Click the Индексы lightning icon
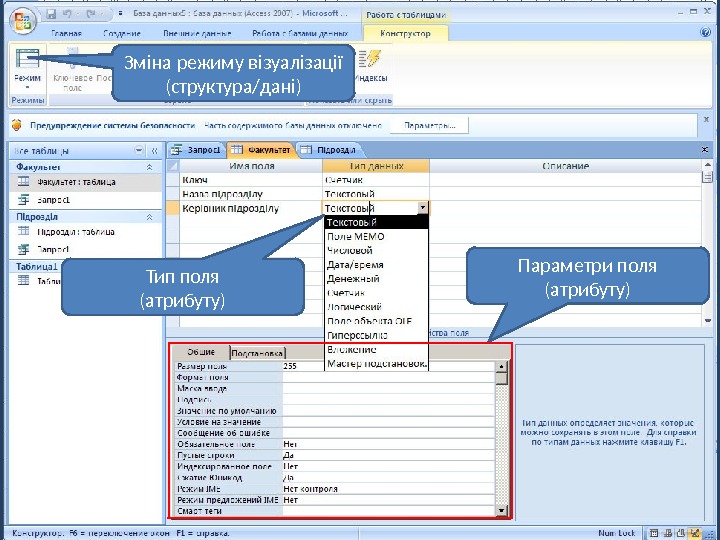This screenshot has width=720, height=540. (x=370, y=59)
